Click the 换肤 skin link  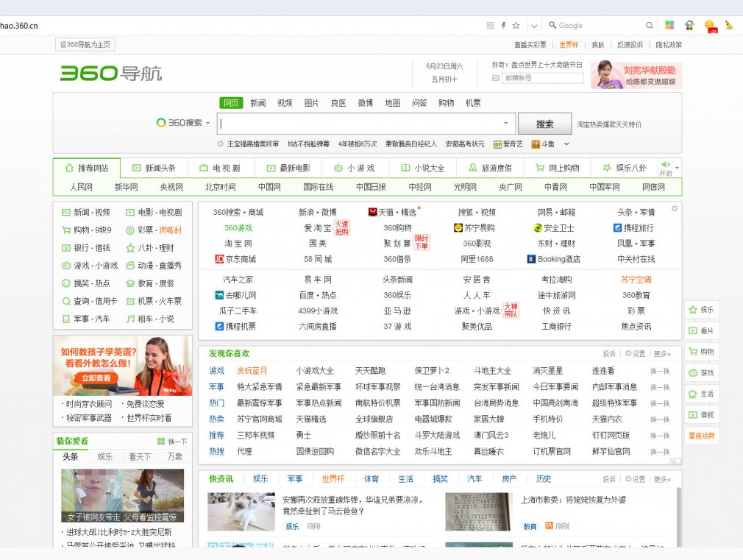click(598, 45)
